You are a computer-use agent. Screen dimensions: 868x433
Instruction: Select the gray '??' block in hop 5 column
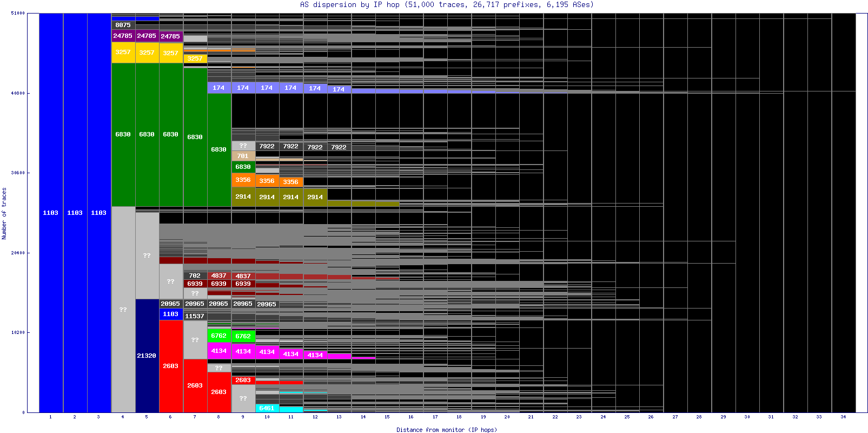coord(147,255)
